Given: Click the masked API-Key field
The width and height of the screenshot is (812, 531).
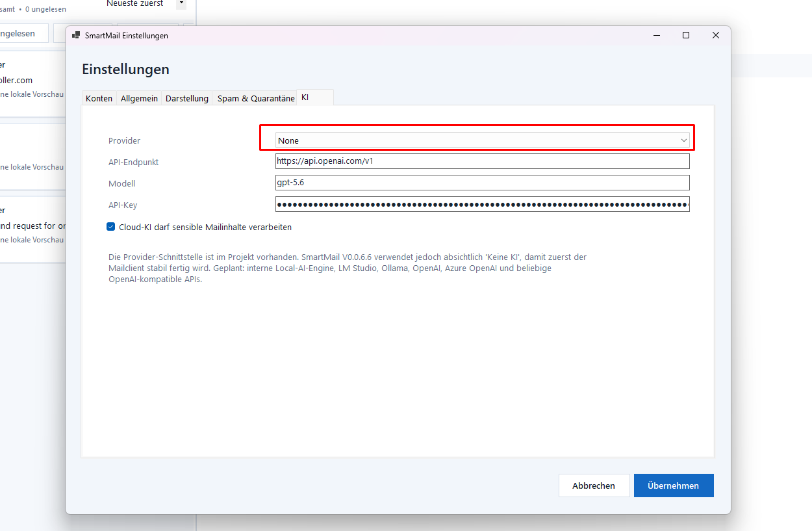Looking at the screenshot, I should (x=482, y=205).
